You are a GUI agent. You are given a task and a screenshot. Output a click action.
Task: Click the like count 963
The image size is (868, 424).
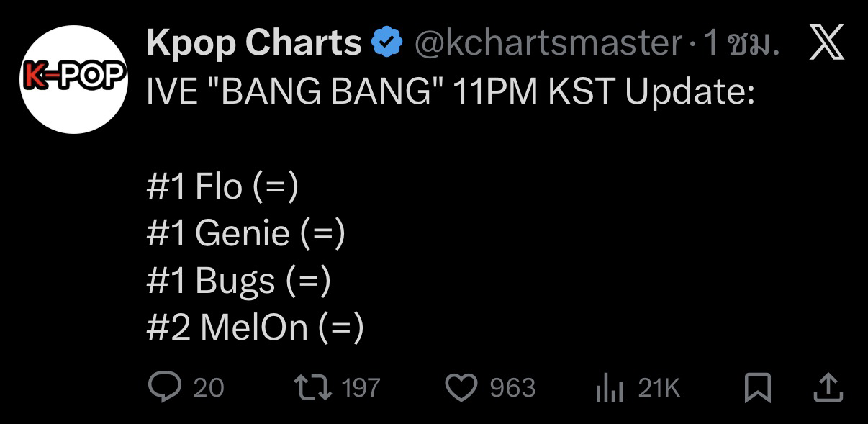(512, 389)
